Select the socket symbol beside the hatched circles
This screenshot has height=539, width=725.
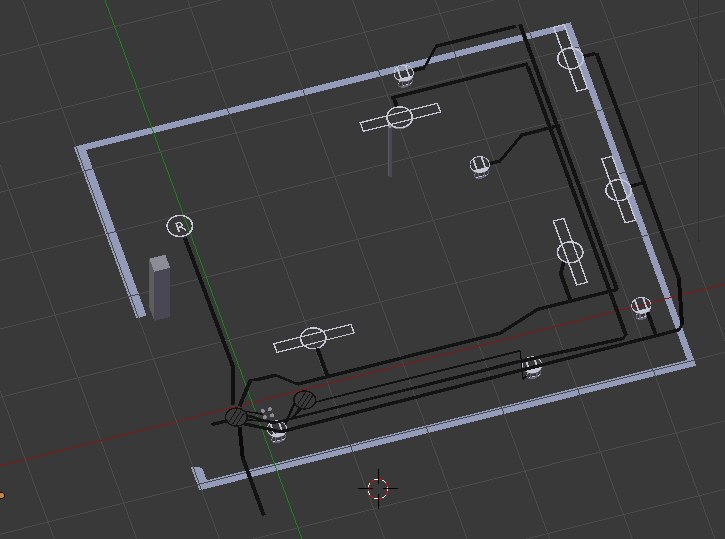point(277,431)
